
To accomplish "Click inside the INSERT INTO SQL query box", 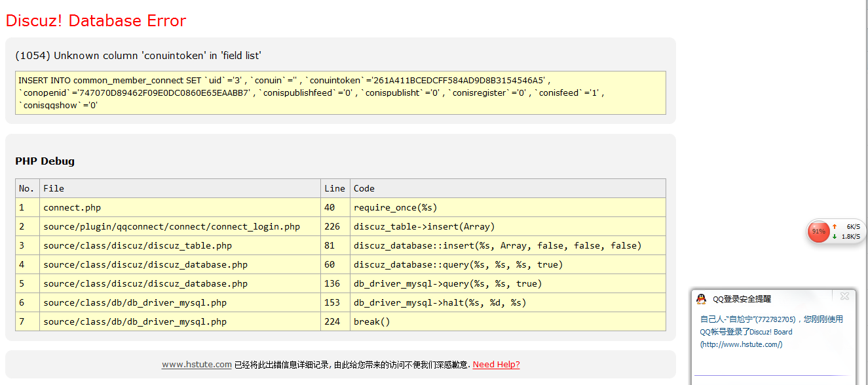I will pyautogui.click(x=340, y=92).
